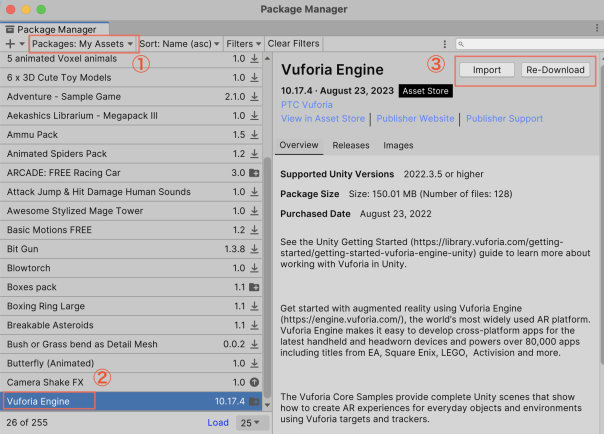604x434 pixels.
Task: Click update arrow icon for Camera Shake FX
Action: 254,382
